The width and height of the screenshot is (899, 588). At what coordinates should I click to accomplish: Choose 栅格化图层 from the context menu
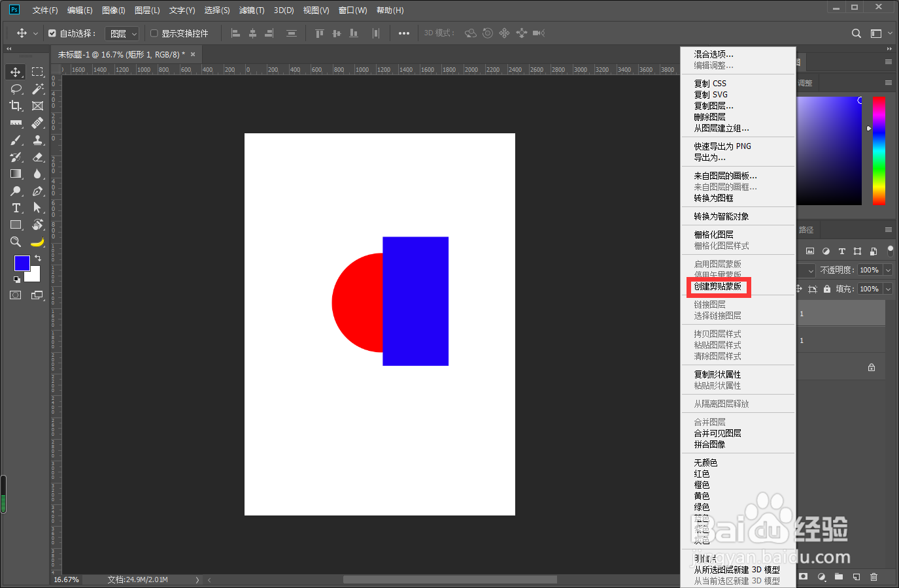713,235
